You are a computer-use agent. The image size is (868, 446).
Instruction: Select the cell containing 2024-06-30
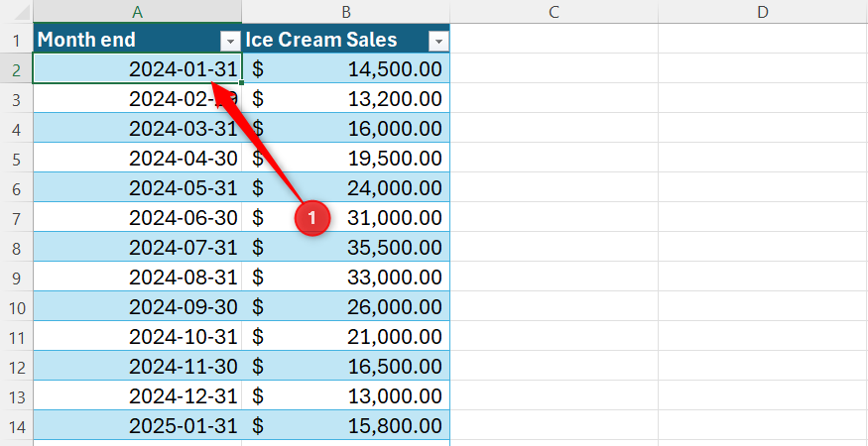(x=137, y=217)
